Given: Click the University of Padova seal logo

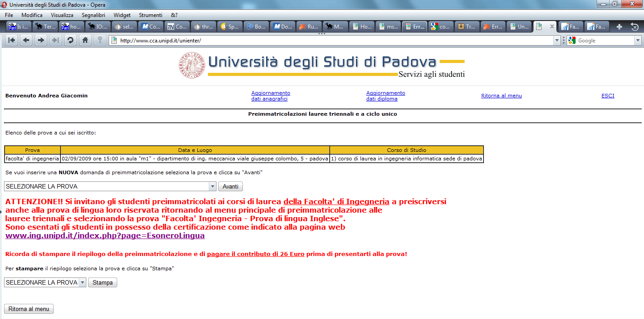Looking at the screenshot, I should (x=191, y=65).
